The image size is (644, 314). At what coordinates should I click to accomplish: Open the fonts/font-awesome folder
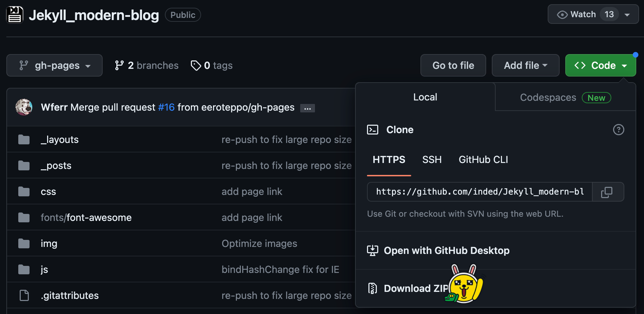[86, 217]
